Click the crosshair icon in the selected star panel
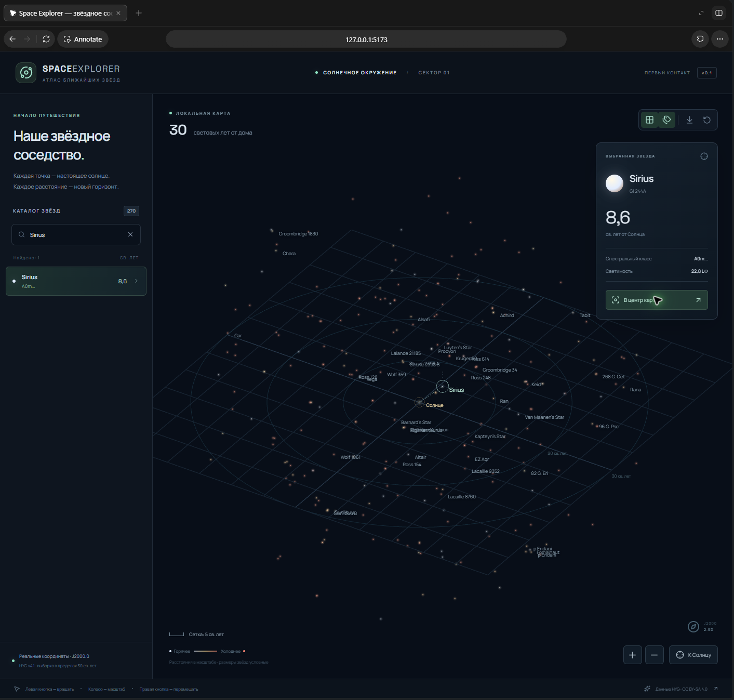The width and height of the screenshot is (734, 700). click(704, 156)
